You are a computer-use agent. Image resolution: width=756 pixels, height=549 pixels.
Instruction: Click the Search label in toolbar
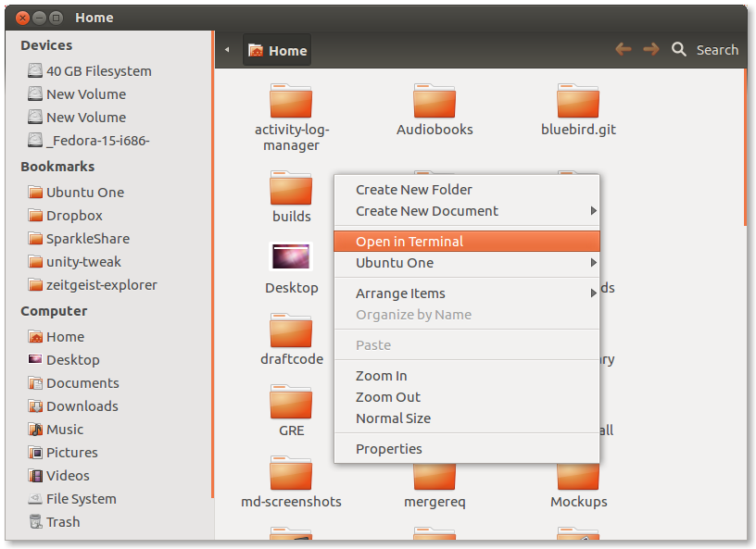[x=717, y=50]
